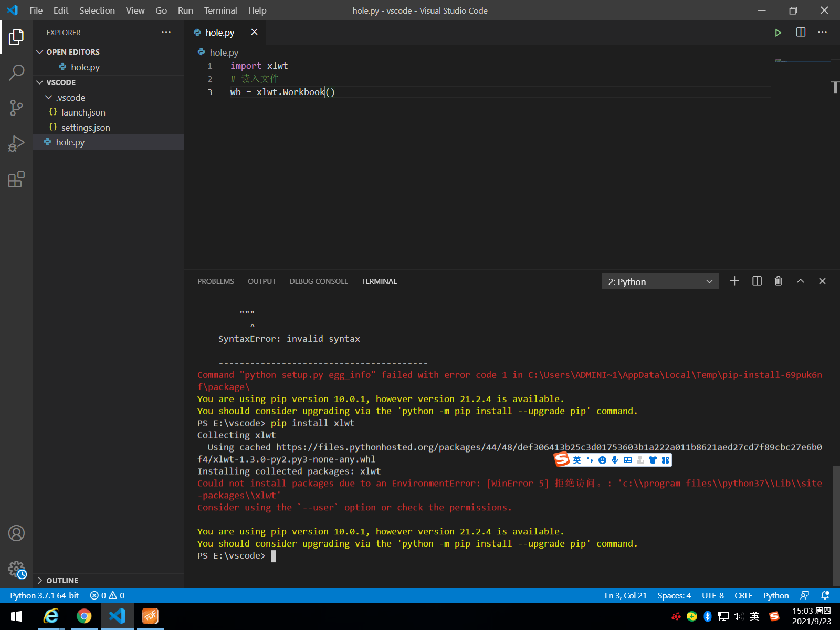
Task: Go to Ln 3, Col 21 position
Action: (625, 595)
